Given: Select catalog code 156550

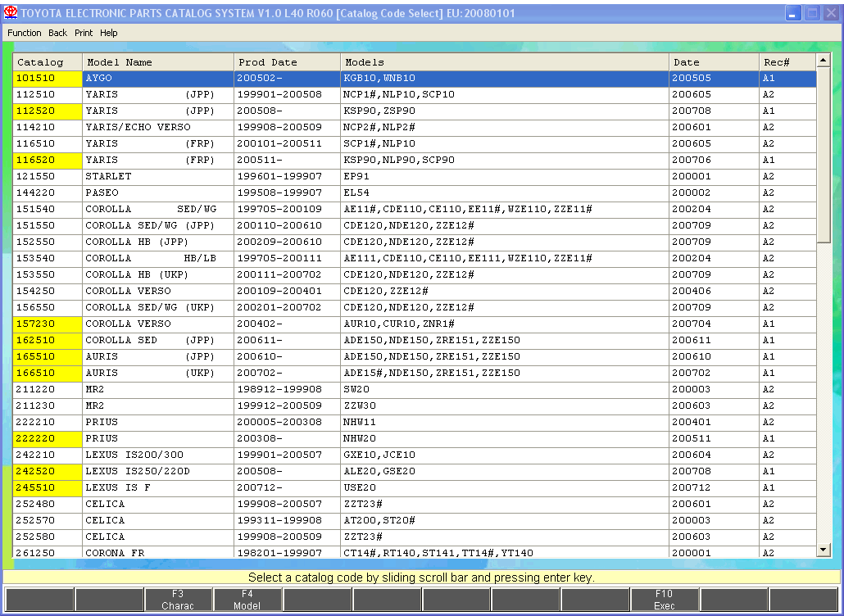Looking at the screenshot, I should tap(415, 308).
